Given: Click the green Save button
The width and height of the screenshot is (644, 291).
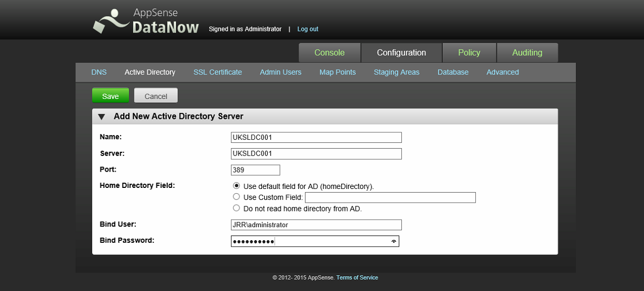Looking at the screenshot, I should pos(111,96).
